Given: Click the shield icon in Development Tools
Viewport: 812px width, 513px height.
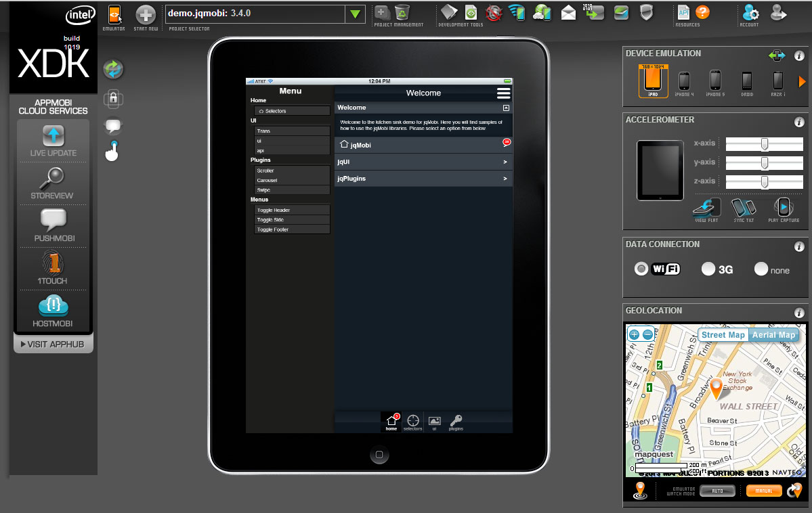Looking at the screenshot, I should point(646,12).
